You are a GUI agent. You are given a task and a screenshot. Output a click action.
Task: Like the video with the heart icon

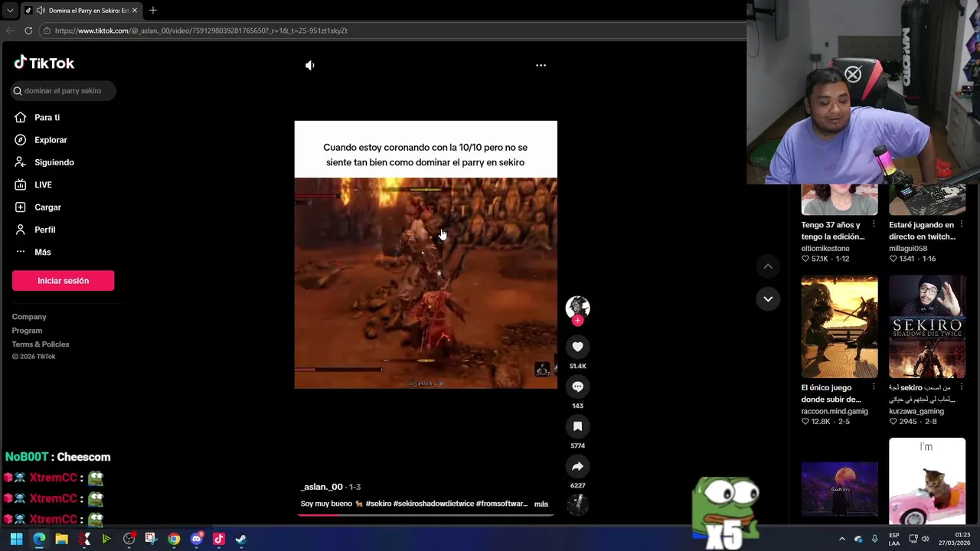click(577, 347)
